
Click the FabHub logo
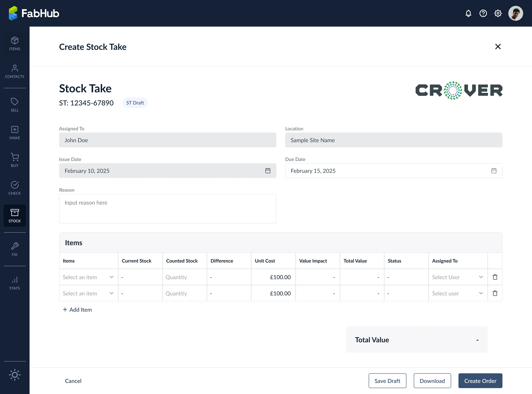coord(34,13)
